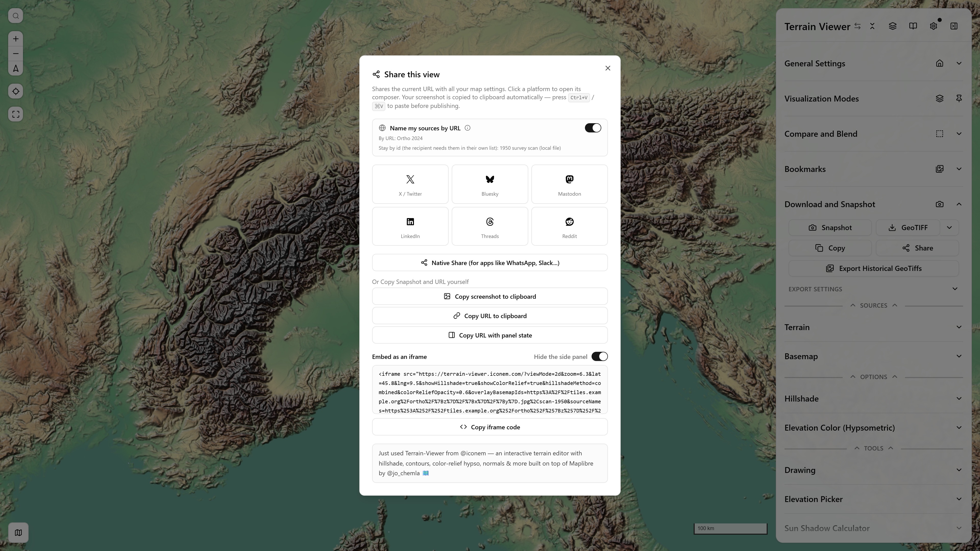The width and height of the screenshot is (980, 551).
Task: Activate the geolocate crosshair icon
Action: 16,91
